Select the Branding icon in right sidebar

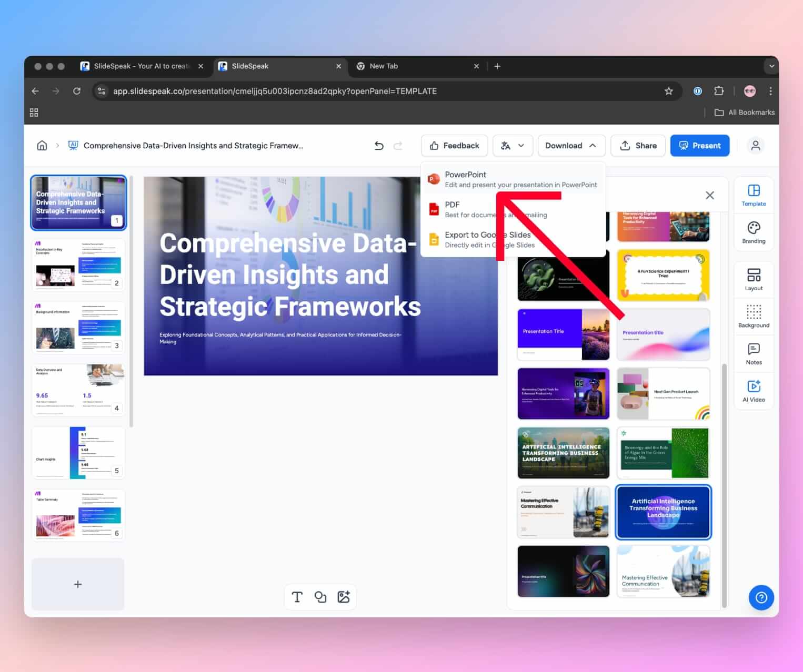754,232
